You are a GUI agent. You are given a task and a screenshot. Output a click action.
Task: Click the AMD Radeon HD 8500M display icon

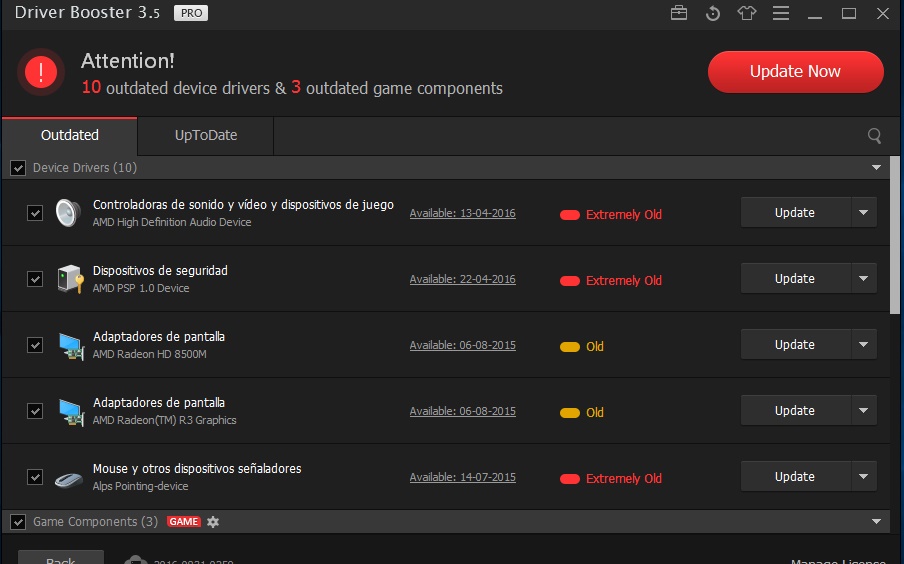coord(71,345)
